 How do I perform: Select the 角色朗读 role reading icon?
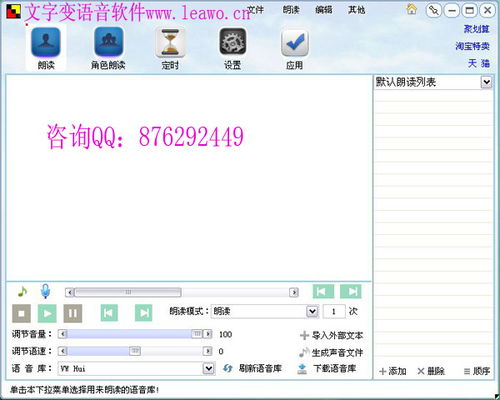(x=108, y=42)
